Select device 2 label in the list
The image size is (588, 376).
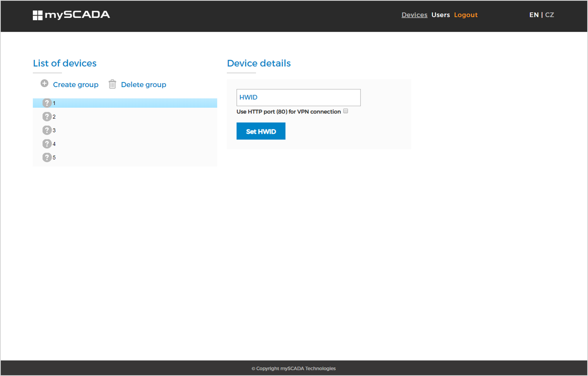(x=54, y=117)
